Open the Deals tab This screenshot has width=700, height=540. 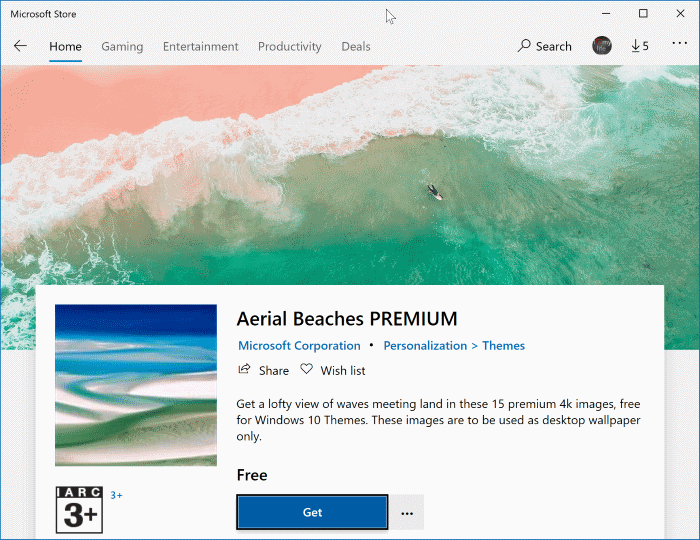point(356,46)
